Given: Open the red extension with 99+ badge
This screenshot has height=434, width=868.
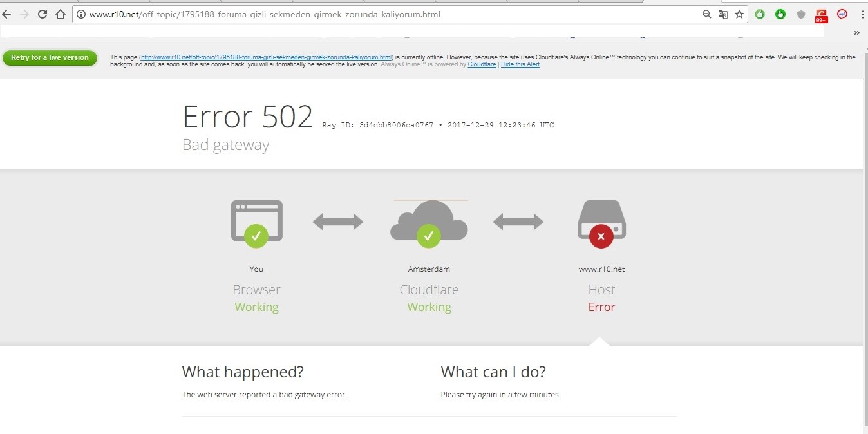Looking at the screenshot, I should pos(821,15).
